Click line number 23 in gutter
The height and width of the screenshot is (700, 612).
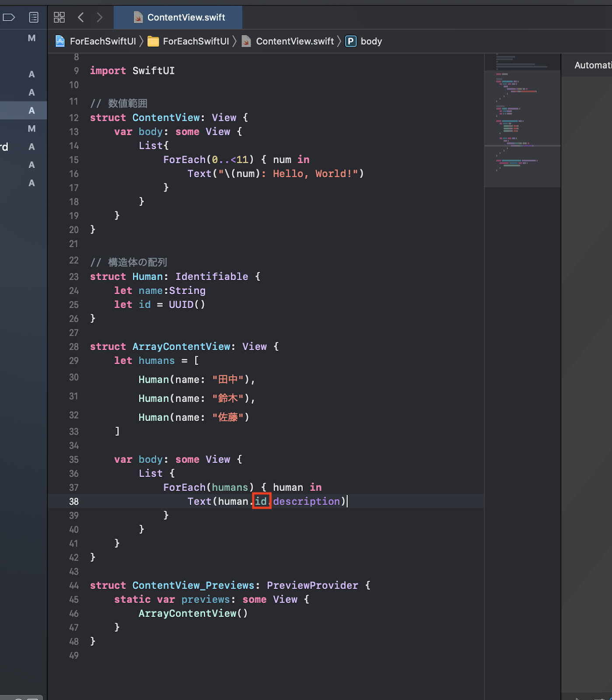pyautogui.click(x=74, y=276)
